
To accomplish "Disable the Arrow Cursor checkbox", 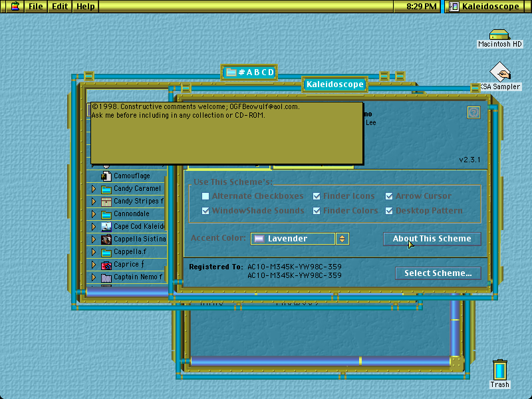I will 389,196.
